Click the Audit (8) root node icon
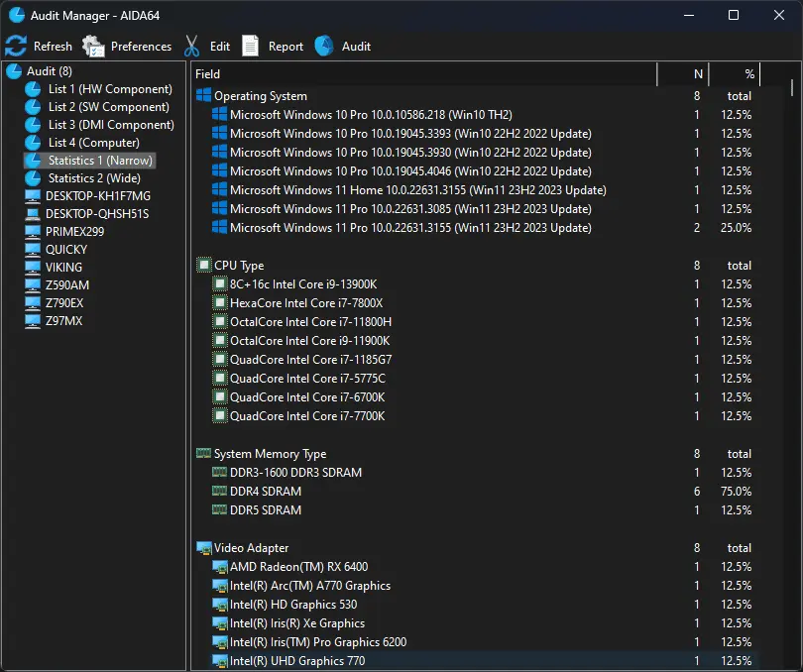 [14, 71]
